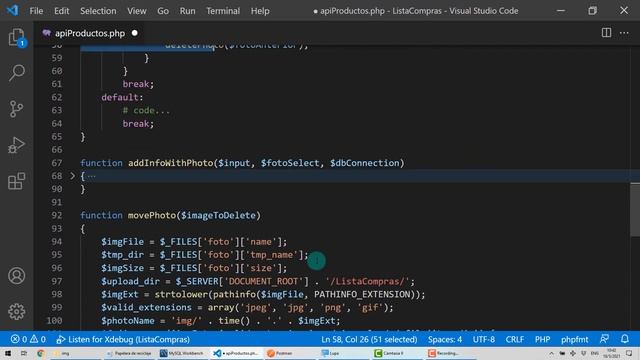Screen dimensions: 640x360
Task: Open the notifications bell
Action: (x=625, y=339)
